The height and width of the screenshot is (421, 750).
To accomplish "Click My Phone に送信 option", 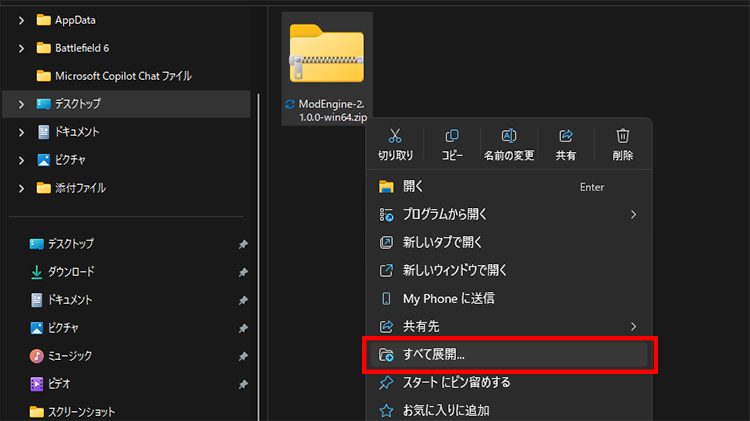I will [448, 298].
